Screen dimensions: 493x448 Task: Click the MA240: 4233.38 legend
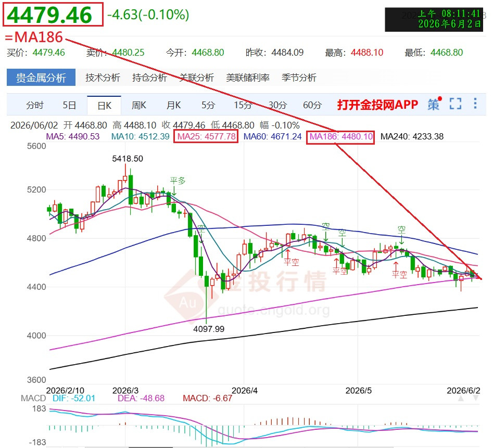tap(412, 136)
